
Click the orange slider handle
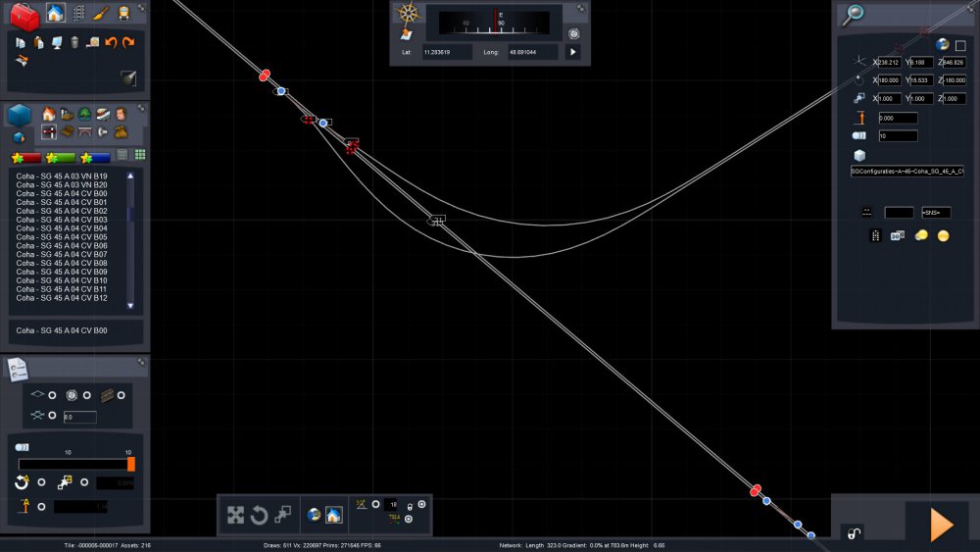click(131, 464)
